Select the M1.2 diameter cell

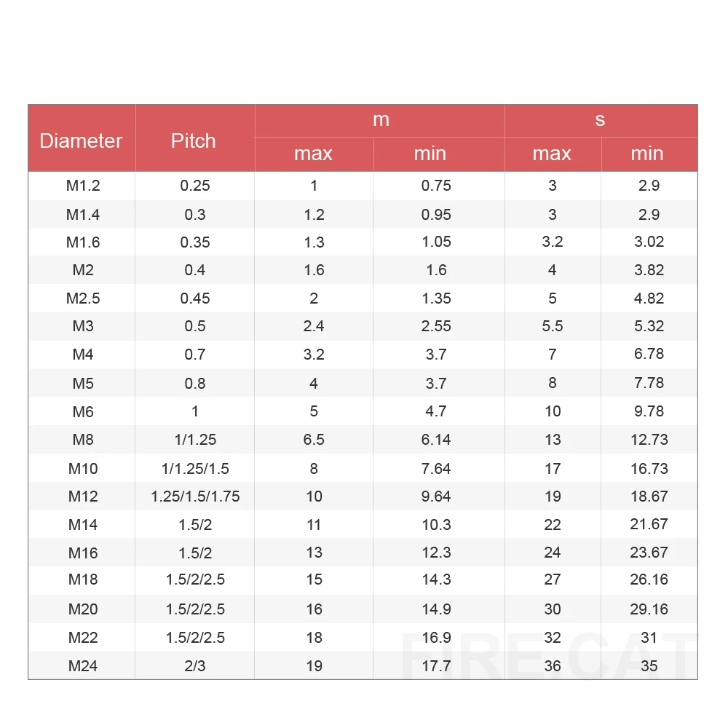coord(83,186)
